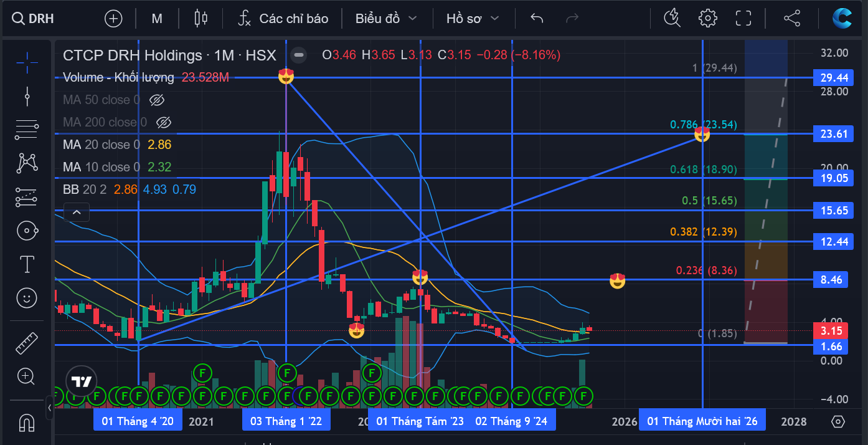This screenshot has width=868, height=445.
Task: Add a symbol to compare with plus icon
Action: coord(113,18)
